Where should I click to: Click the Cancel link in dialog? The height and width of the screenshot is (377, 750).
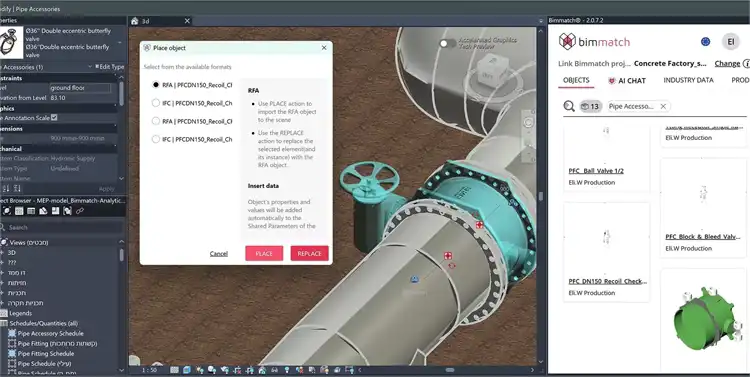[x=219, y=254]
